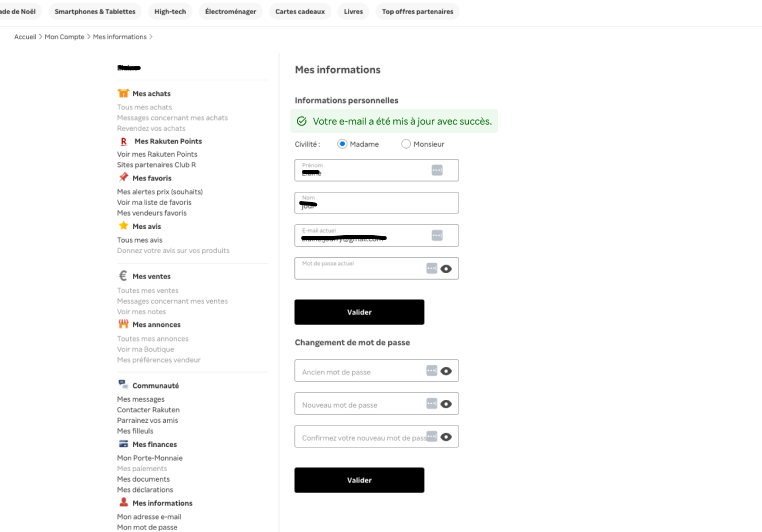Screen dimensions: 762x532
Task: Select the Madame radio button
Action: click(342, 144)
